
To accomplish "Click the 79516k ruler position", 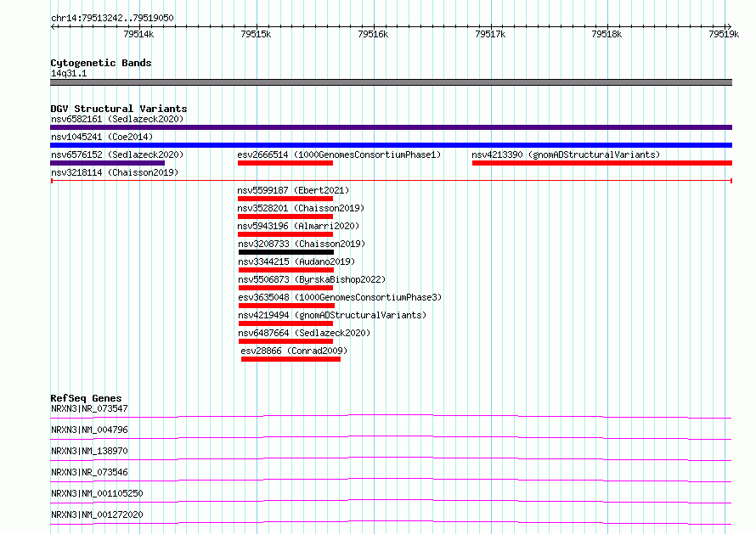I will [x=373, y=34].
